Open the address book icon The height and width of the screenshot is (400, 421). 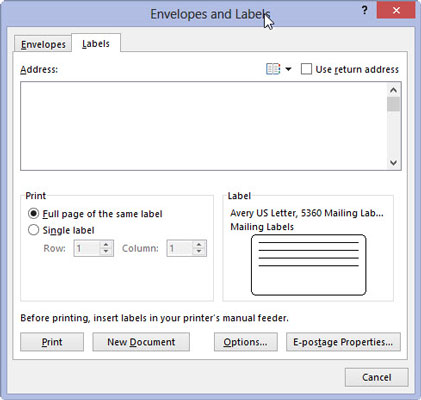point(273,69)
